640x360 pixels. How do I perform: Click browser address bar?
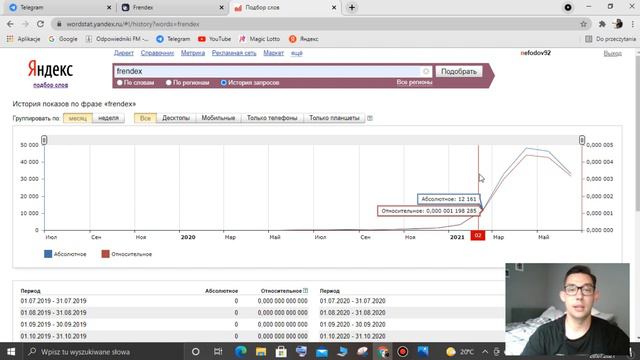320,24
